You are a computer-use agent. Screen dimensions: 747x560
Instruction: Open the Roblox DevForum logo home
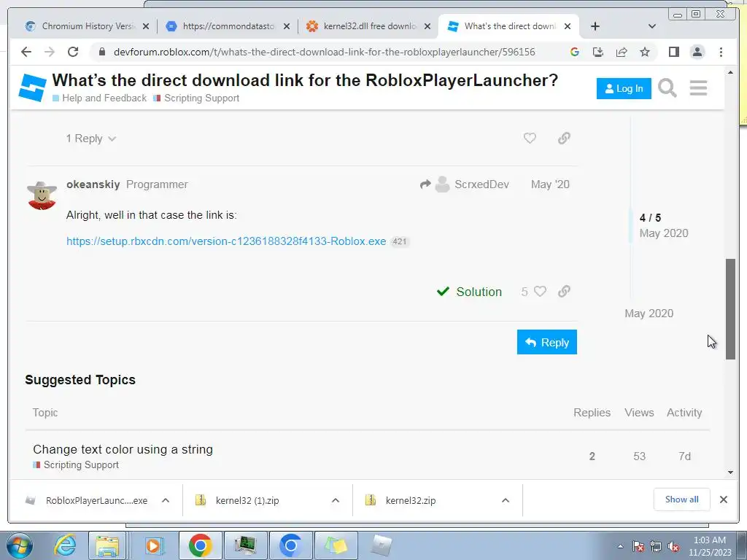(x=32, y=87)
